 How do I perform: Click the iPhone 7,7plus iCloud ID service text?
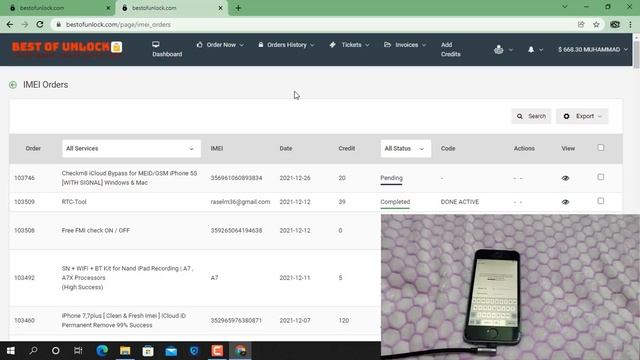(x=124, y=320)
